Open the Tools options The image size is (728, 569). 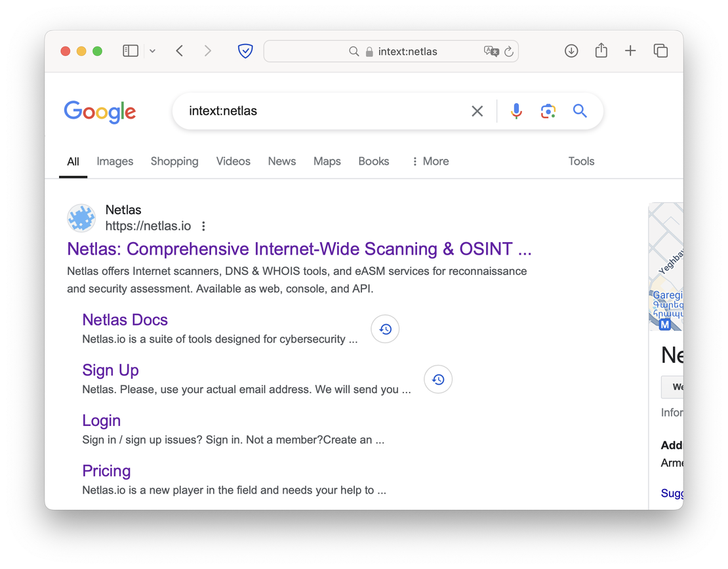pos(581,161)
